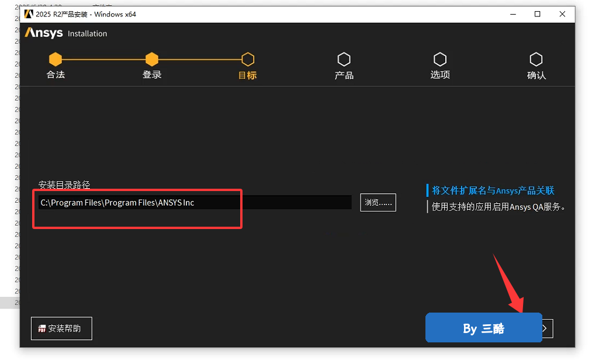Click the 产品 step hexagon icon
This screenshot has width=599, height=364.
tap(344, 59)
